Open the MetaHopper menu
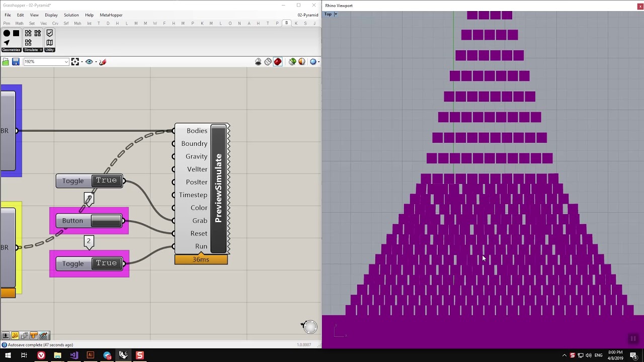 point(111,15)
